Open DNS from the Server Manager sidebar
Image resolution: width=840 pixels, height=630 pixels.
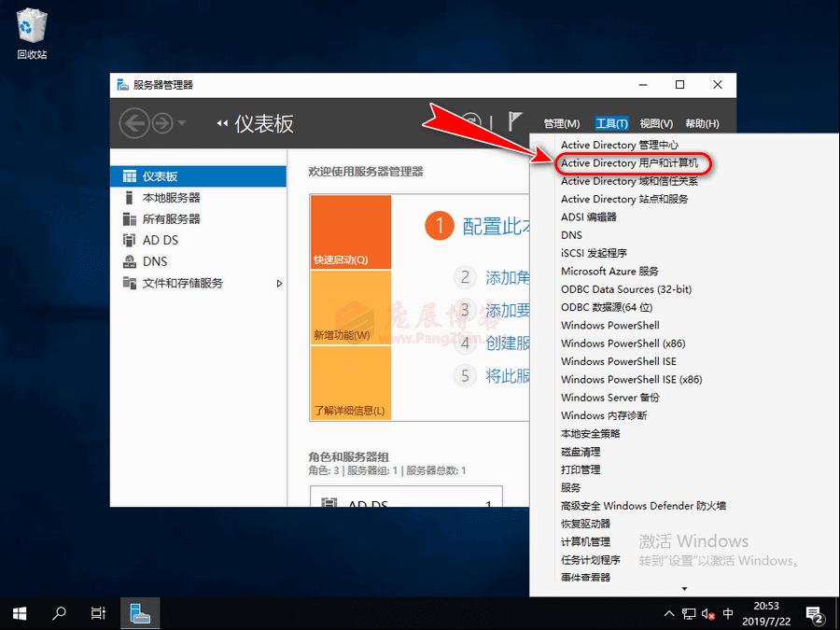157,261
